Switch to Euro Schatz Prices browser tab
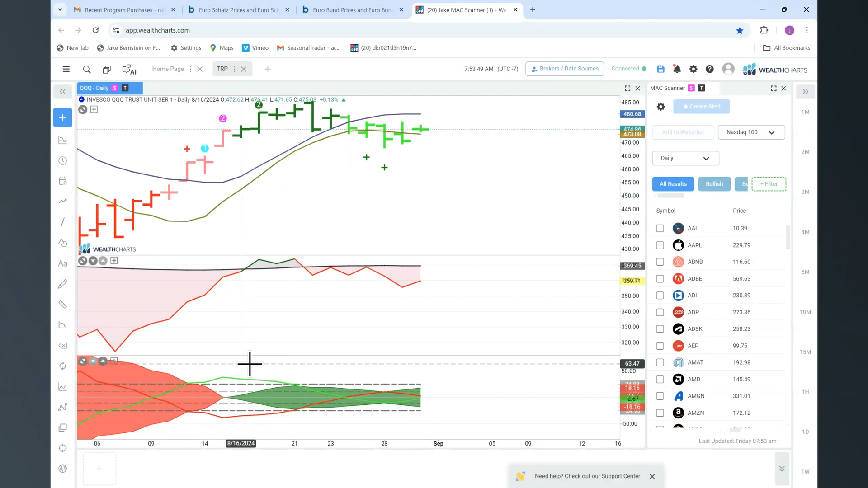868x488 pixels. (x=238, y=10)
